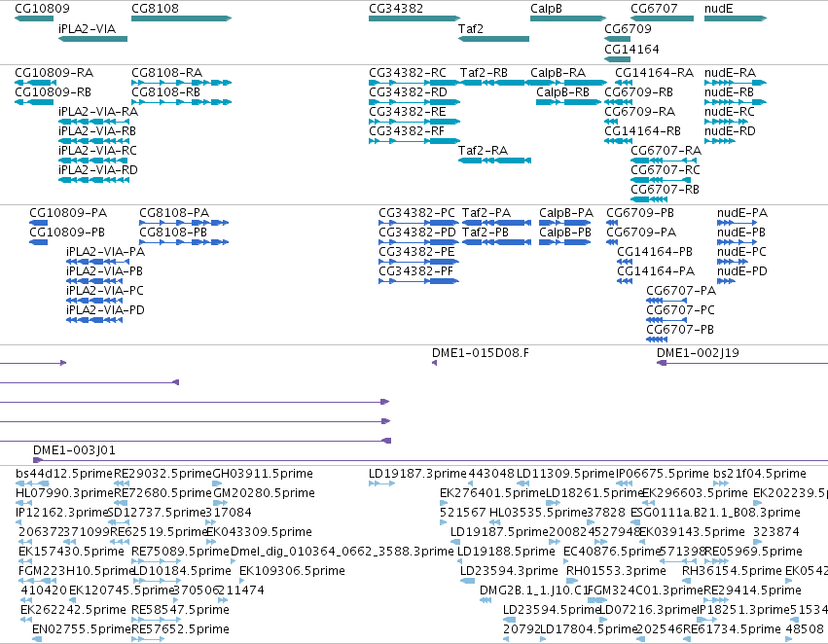Select the GM20280.5prime EST label
Image resolution: width=828 pixels, height=644 pixels.
264,493
